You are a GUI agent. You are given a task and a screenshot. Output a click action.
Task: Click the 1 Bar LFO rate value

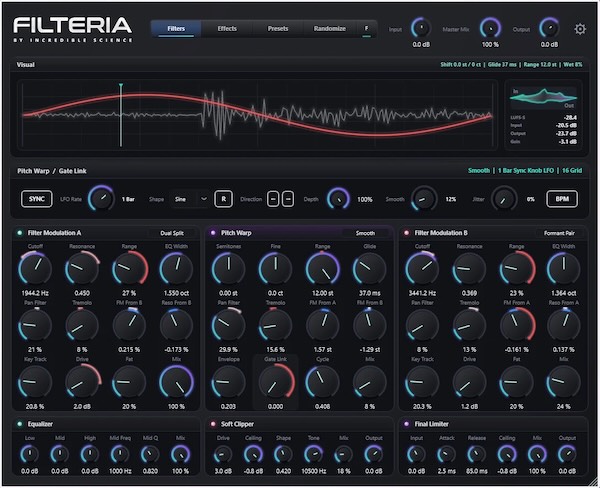pyautogui.click(x=128, y=199)
